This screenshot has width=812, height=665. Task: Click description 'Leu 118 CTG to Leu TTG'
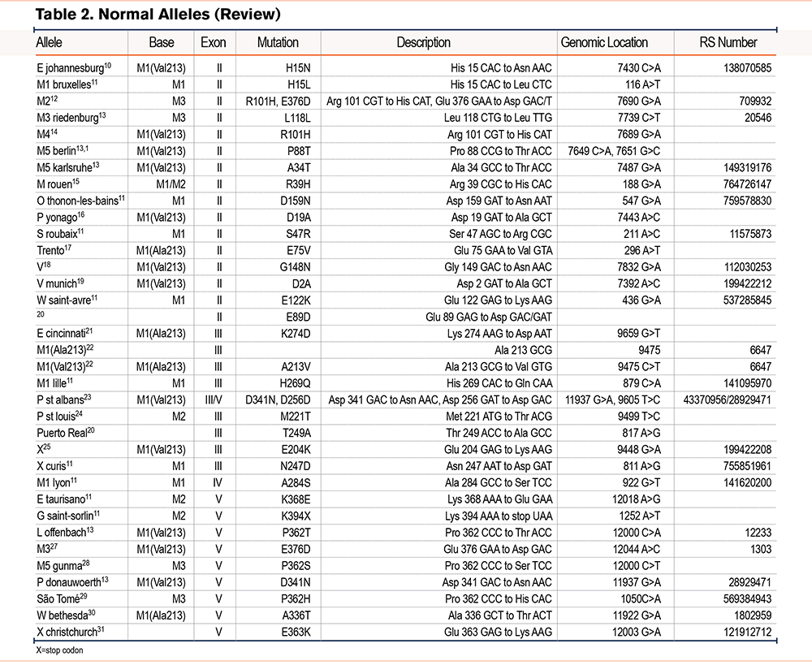498,118
